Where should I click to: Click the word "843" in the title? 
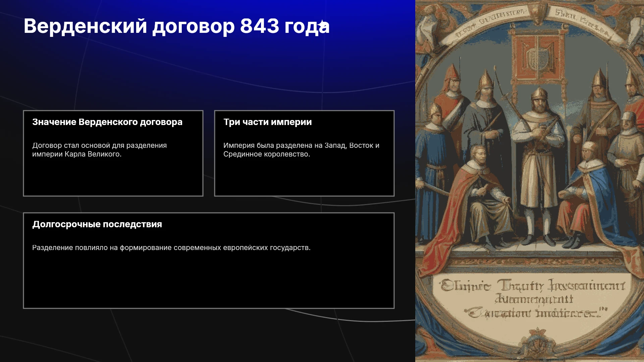coord(260,26)
